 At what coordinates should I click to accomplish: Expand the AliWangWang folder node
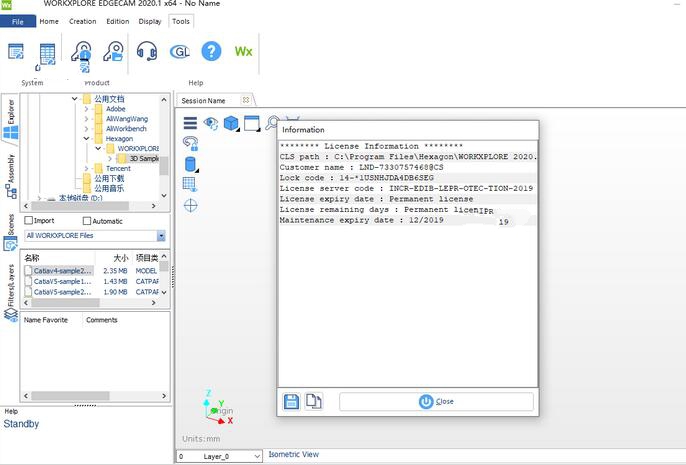[x=86, y=119]
